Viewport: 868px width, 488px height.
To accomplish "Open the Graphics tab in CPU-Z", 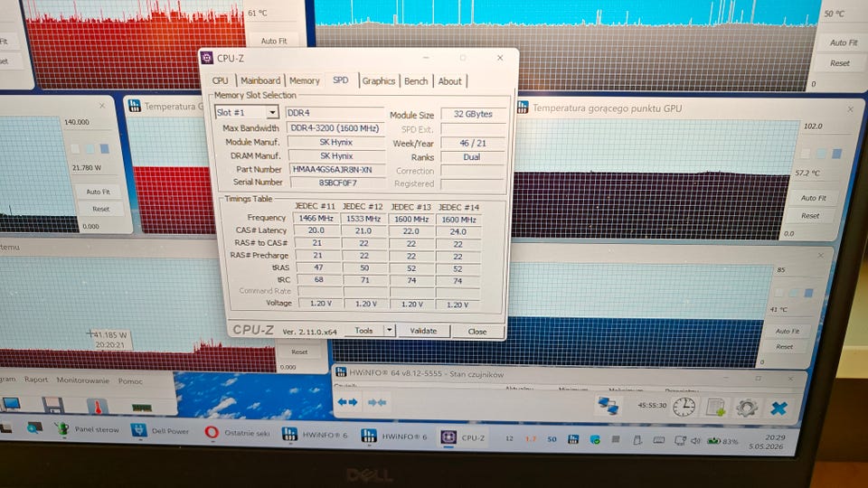I will pos(379,80).
